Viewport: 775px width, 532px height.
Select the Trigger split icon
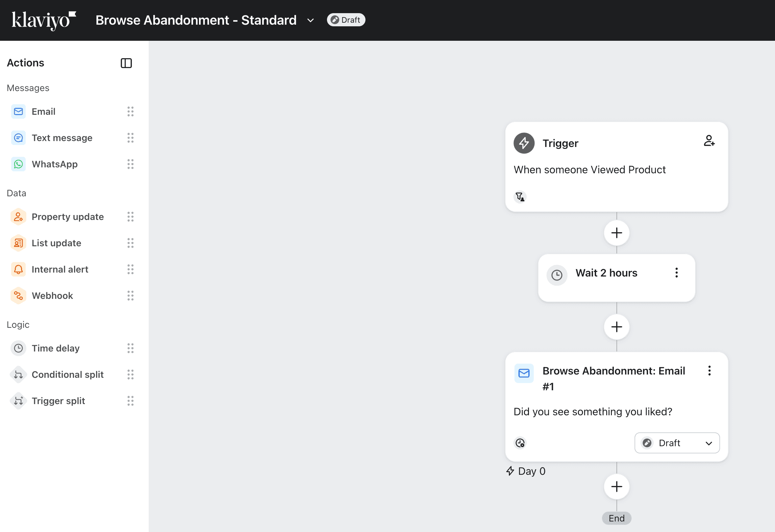tap(18, 401)
